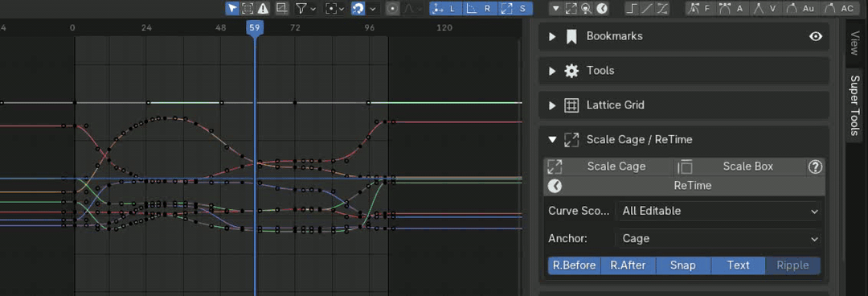Click the Scale Cage arrows icon in header
This screenshot has height=296, width=868.
point(571,8)
